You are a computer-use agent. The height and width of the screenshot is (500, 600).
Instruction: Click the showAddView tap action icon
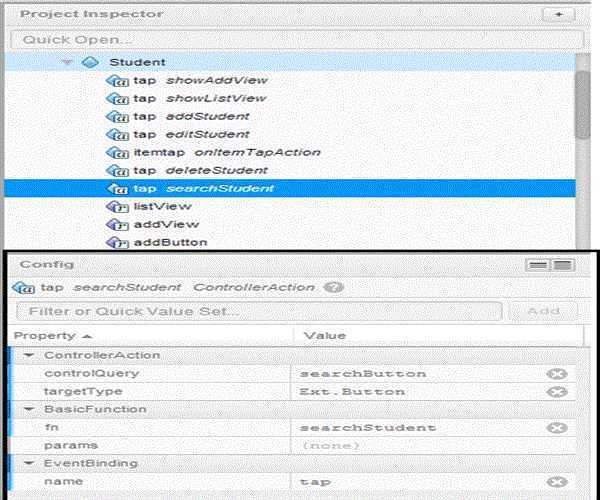click(x=117, y=80)
